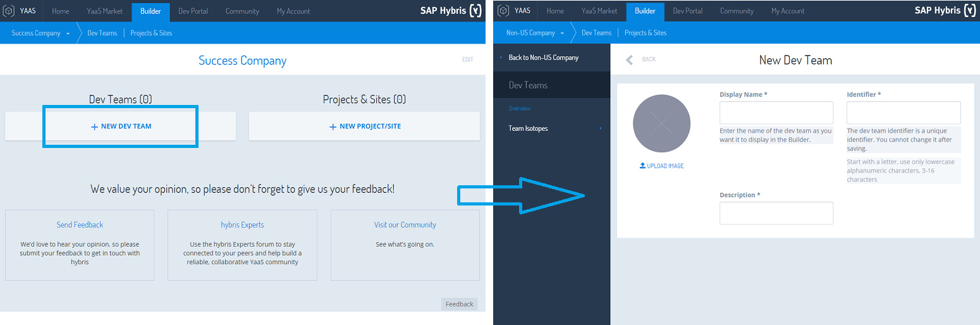
Task: Click the arrow icon before Back to Non-US Company
Action: (501, 58)
